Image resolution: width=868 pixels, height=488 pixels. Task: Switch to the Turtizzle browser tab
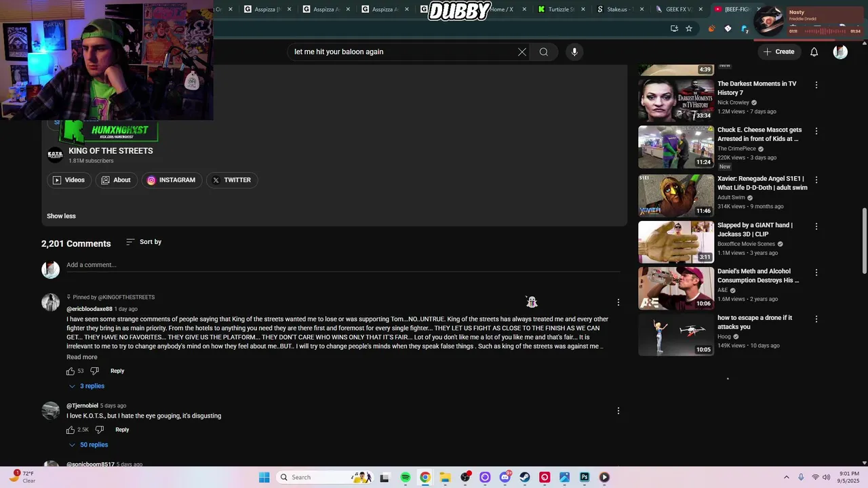pos(560,9)
